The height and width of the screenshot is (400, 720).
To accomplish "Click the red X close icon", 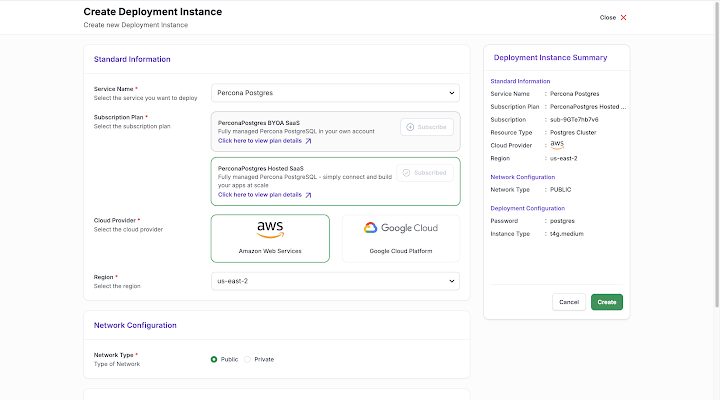I will pos(623,17).
